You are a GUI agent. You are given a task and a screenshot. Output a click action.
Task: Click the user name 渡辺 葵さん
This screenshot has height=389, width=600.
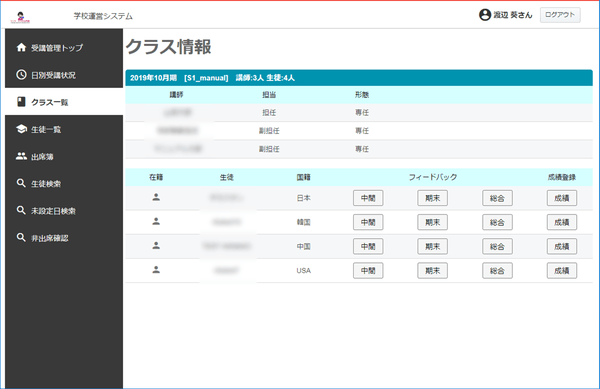pyautogui.click(x=513, y=15)
